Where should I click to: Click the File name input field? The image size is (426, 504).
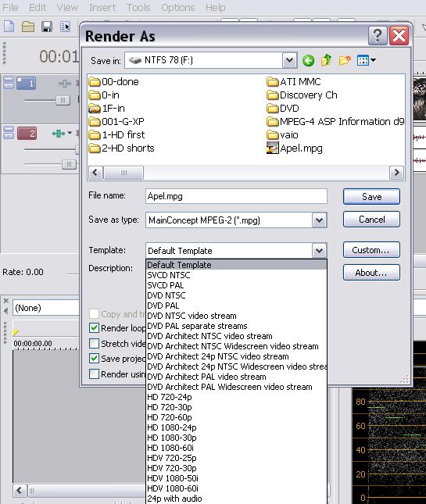tap(236, 196)
